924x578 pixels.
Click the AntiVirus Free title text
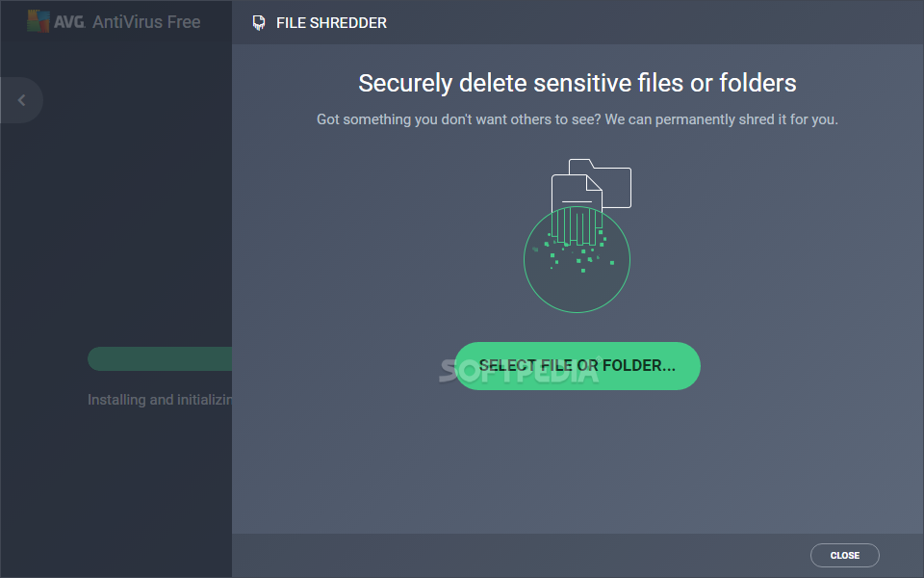146,21
